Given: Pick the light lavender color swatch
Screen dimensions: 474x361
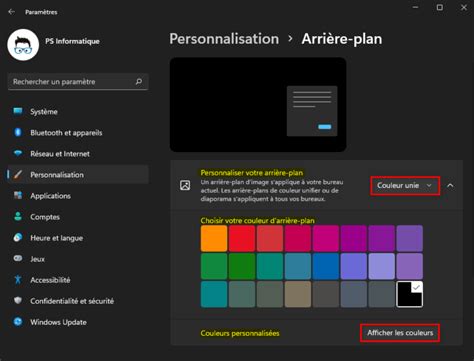Looking at the screenshot, I should [x=382, y=266].
